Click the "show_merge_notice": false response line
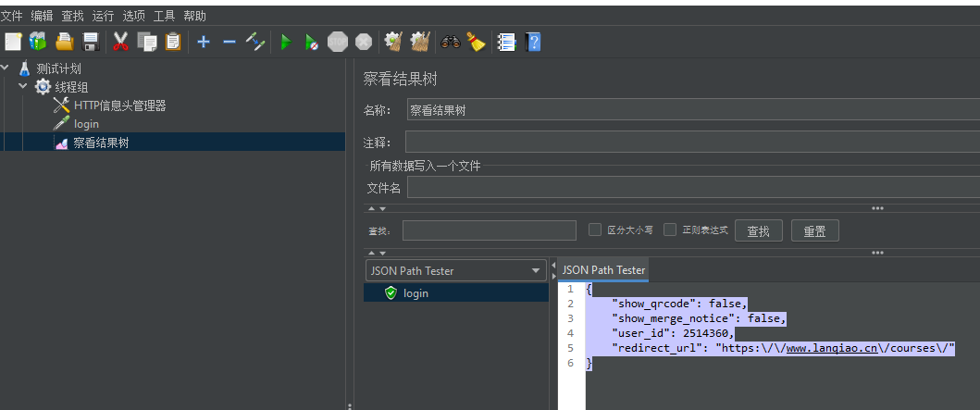Screen dimensions: 980x410 point(699,318)
